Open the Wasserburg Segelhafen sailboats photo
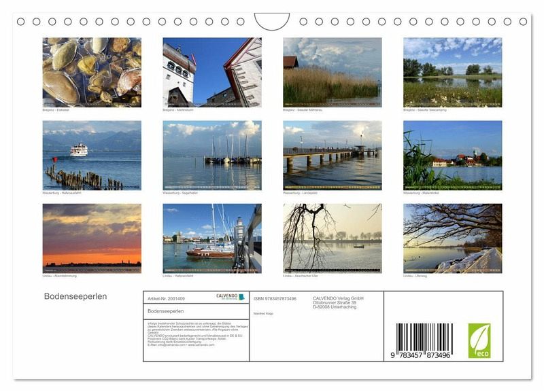The height and width of the screenshot is (392, 544). 212,155
